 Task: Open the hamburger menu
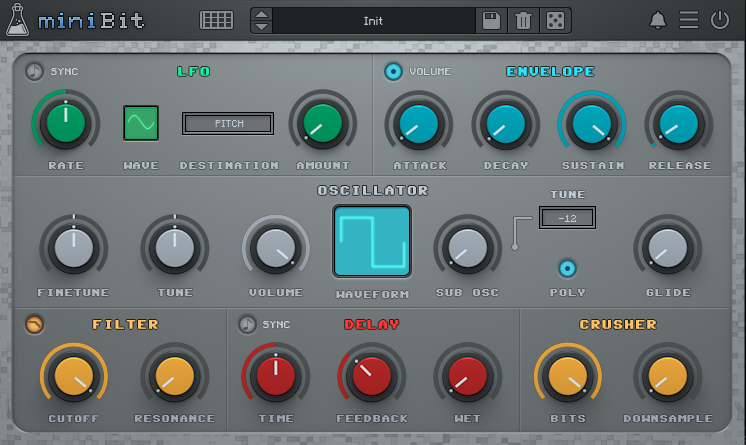point(688,20)
